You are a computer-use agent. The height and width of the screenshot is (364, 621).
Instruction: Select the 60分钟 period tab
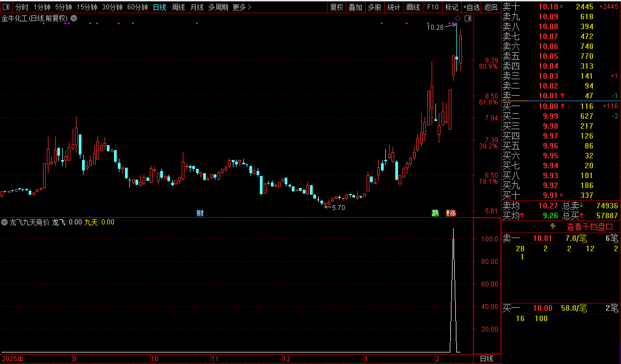[138, 7]
